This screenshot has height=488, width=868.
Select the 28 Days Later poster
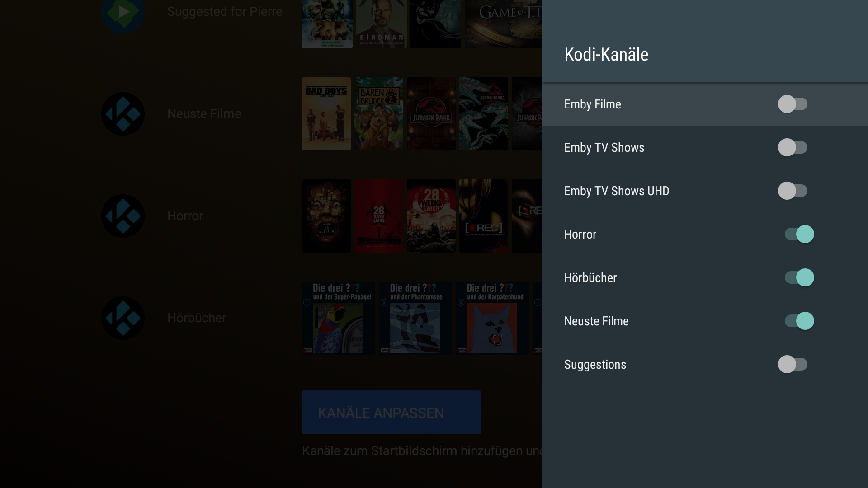click(x=379, y=216)
